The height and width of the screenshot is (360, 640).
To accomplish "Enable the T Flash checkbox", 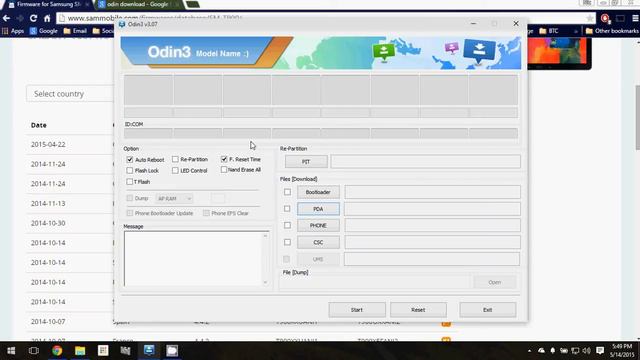I will pos(130,182).
